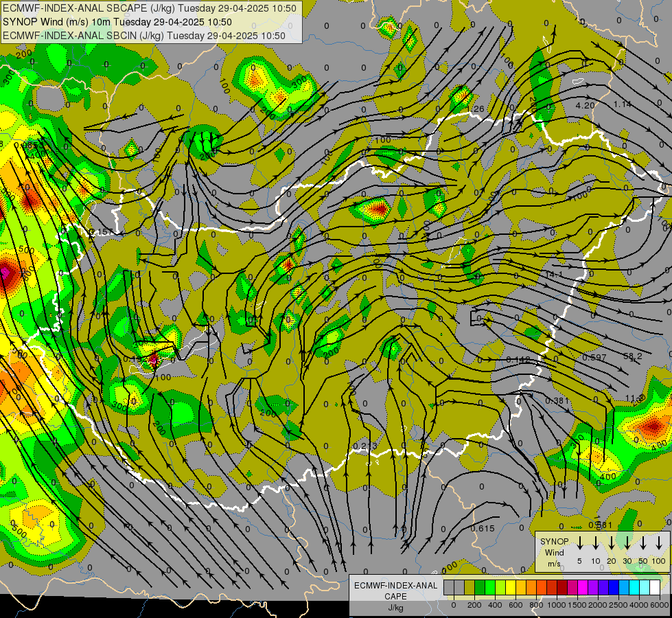Screen dimensions: 672x618
Task: Select the olive swatch in CAPE legend
Action: (x=470, y=587)
